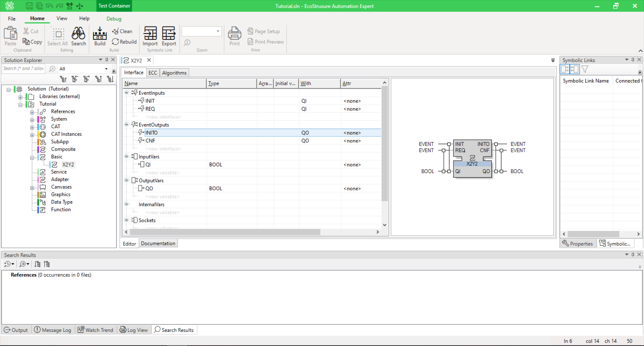Open the Log View tab

(134, 330)
